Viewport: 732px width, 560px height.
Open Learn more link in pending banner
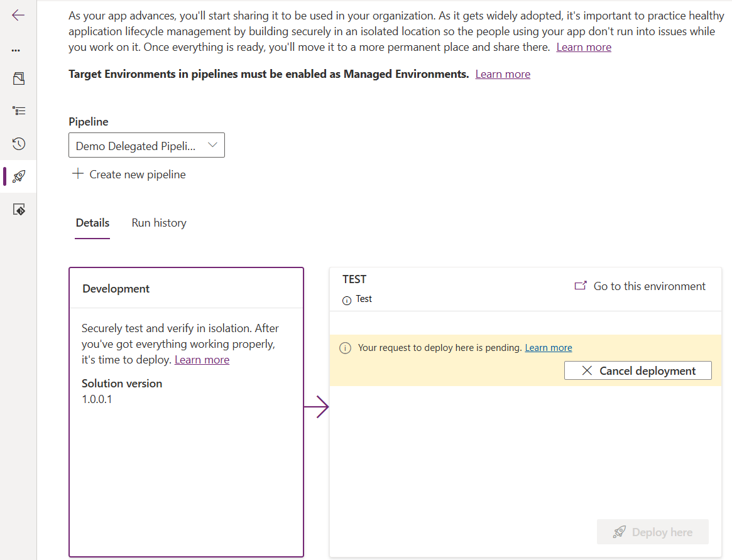[x=548, y=348]
